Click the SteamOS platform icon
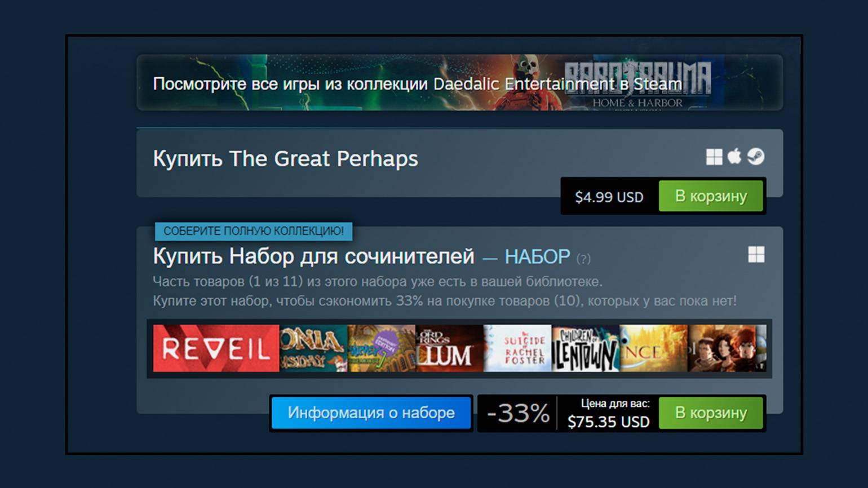Screen dimensions: 868x488 tap(756, 157)
